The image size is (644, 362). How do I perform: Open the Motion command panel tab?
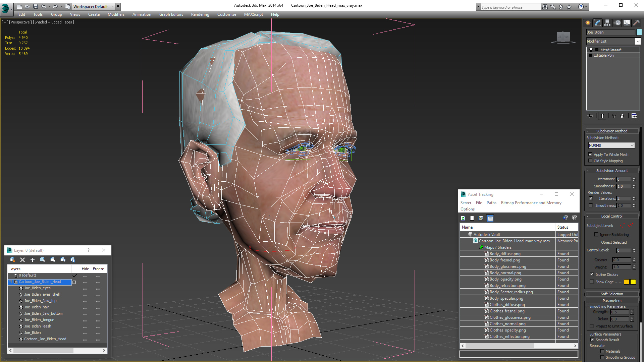coord(617,23)
